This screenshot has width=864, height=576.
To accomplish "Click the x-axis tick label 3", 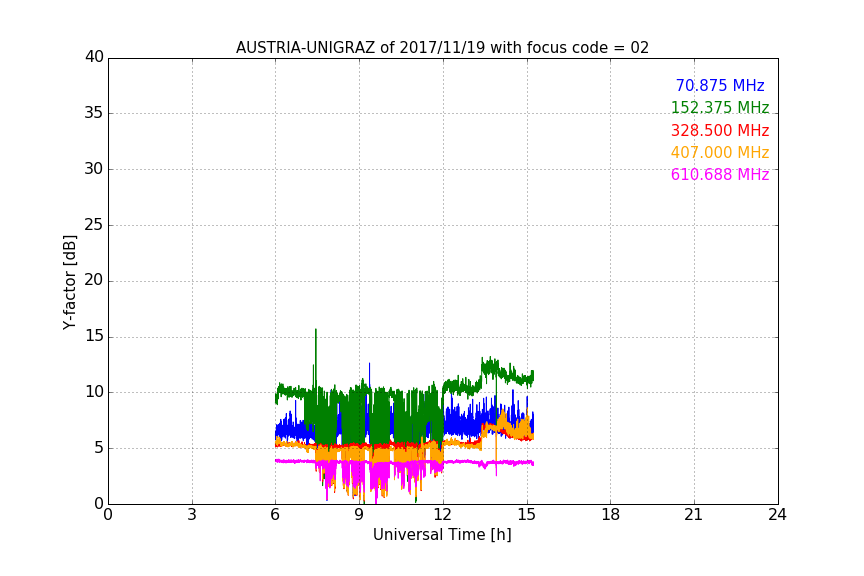I will (192, 515).
